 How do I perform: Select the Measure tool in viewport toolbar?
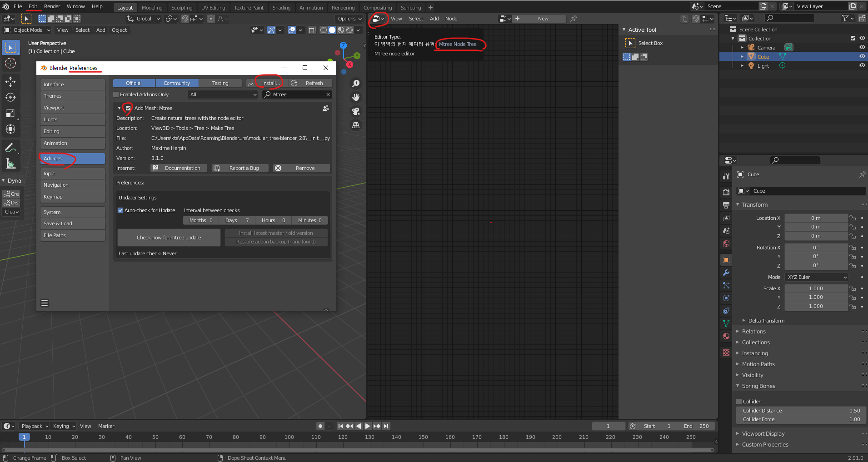tap(10, 164)
